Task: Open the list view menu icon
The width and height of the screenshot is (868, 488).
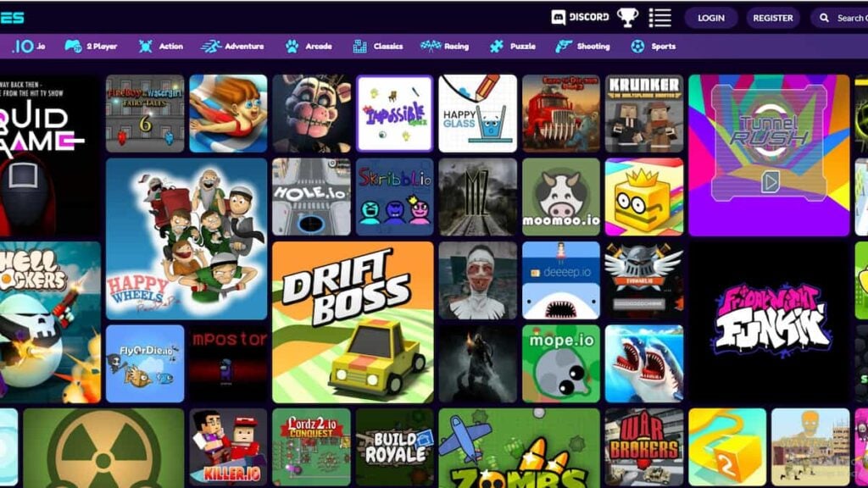Action: 659,18
